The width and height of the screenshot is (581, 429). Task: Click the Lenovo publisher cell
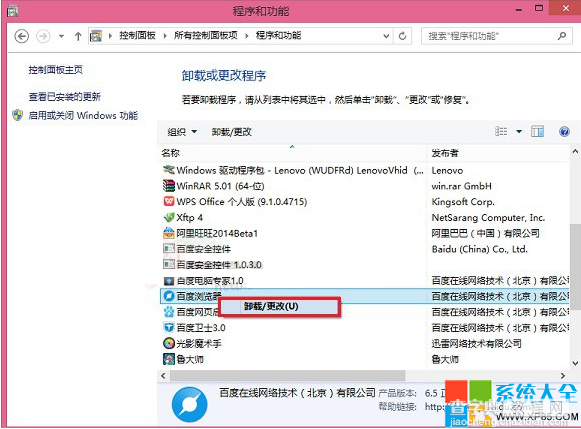447,170
